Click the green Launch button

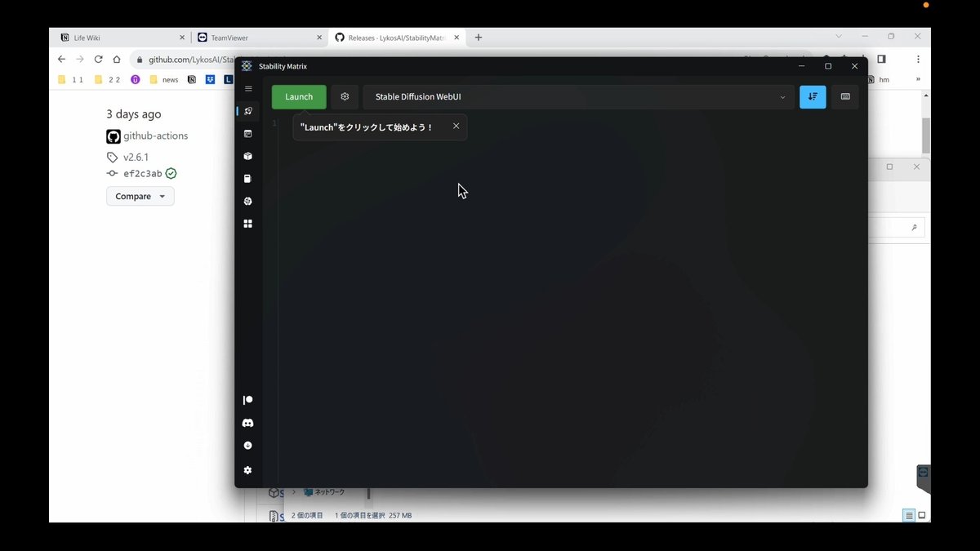pyautogui.click(x=299, y=96)
